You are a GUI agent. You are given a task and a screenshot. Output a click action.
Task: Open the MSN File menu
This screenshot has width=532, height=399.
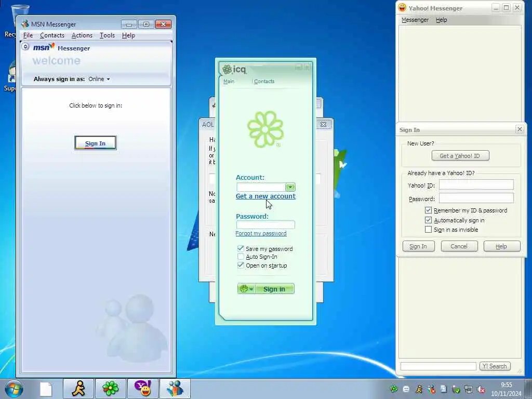pos(28,35)
